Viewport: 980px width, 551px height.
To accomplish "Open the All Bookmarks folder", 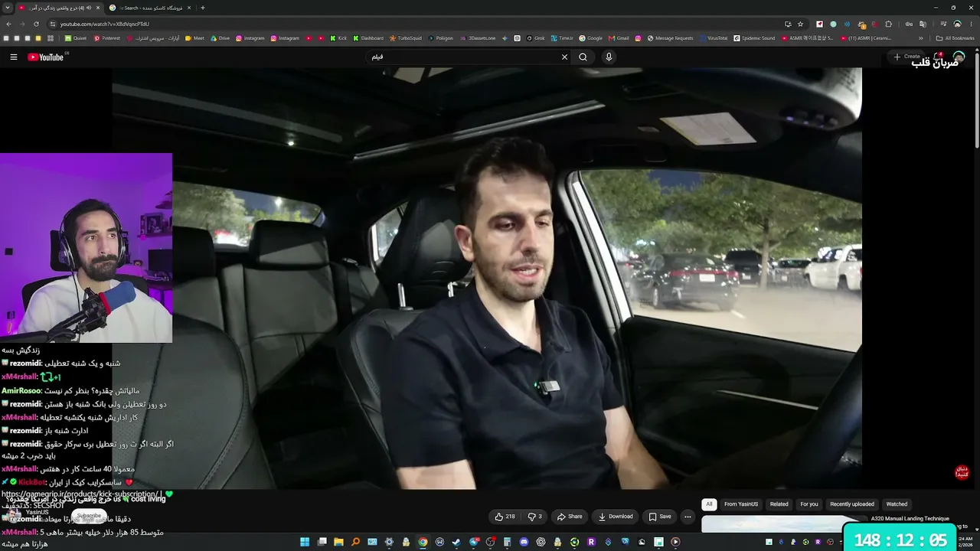I will pos(955,38).
